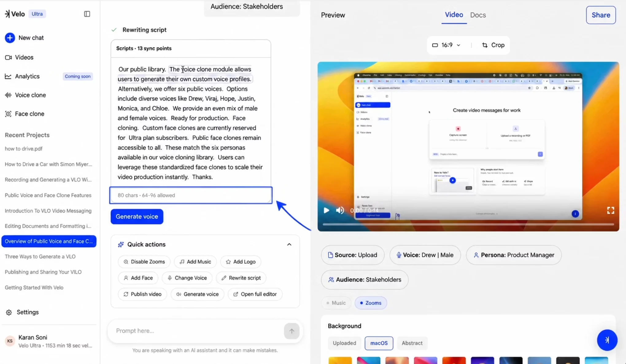Select "Overview of Public Voice and Face C..." project

[x=49, y=241]
